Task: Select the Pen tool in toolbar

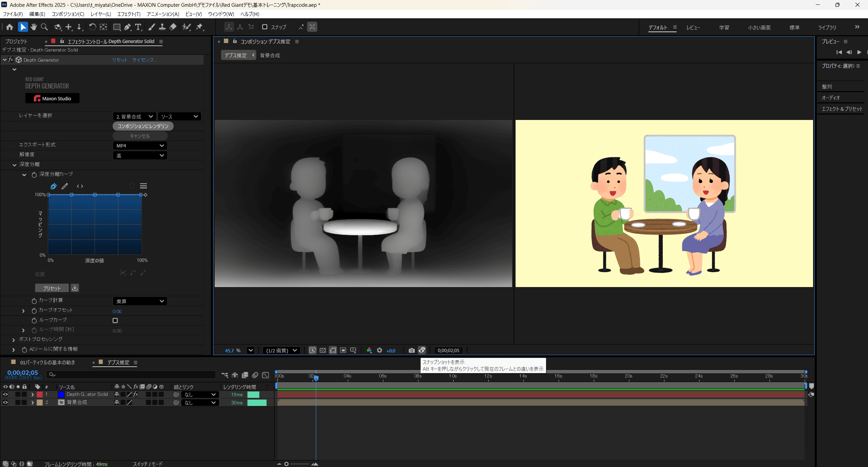Action: click(128, 27)
